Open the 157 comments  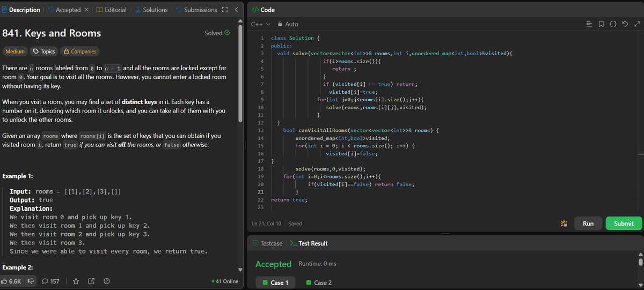point(51,281)
